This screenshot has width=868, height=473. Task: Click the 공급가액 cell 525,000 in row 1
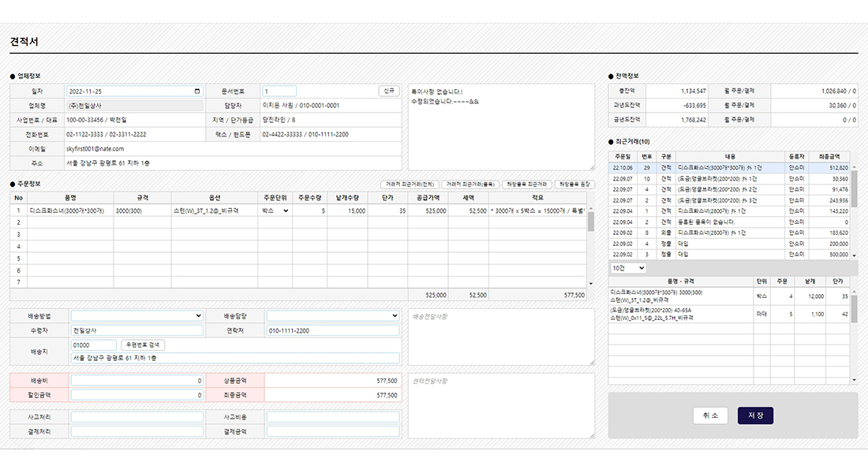coord(428,210)
